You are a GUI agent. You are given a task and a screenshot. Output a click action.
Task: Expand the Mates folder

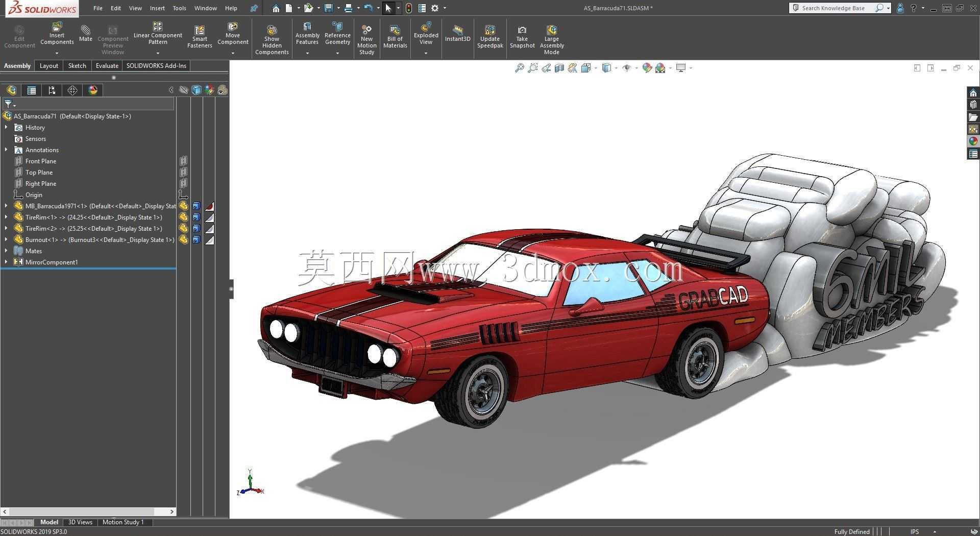[6, 251]
